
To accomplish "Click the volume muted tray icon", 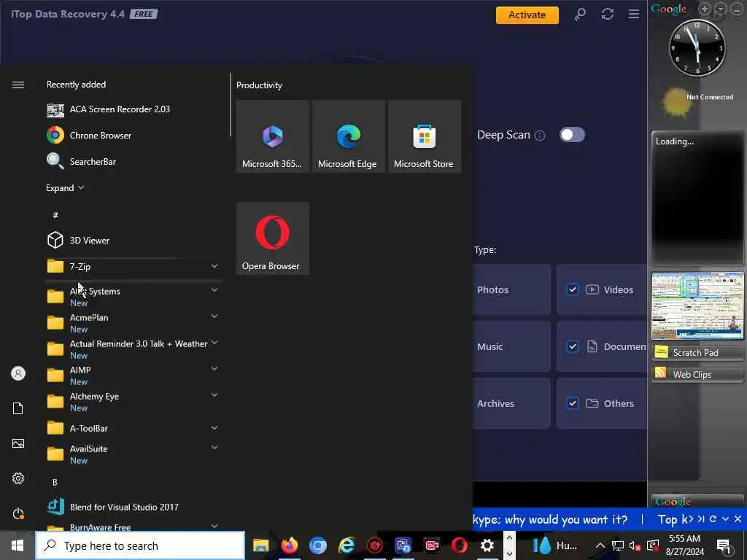I will click(x=635, y=545).
